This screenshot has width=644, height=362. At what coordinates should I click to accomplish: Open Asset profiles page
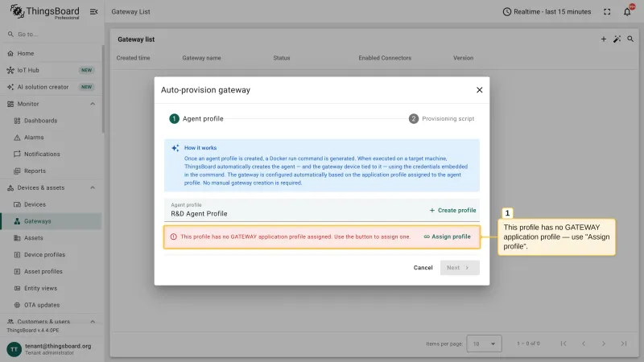52,271
